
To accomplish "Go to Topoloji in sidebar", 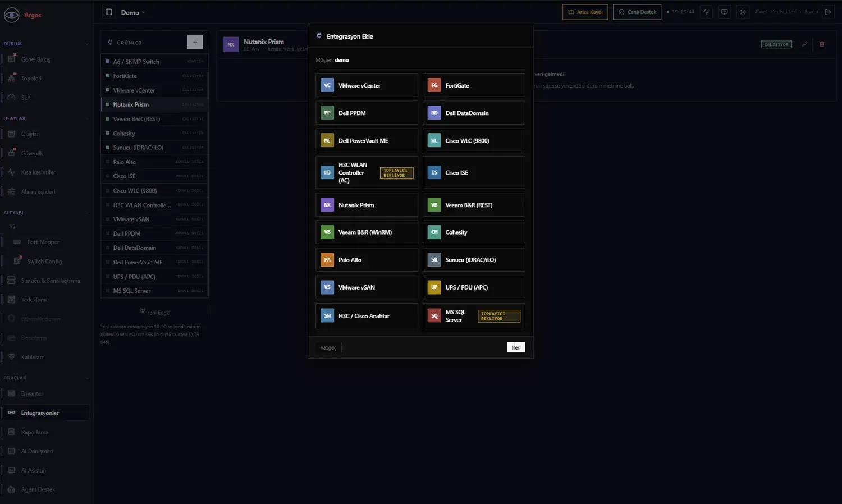I will [x=45, y=78].
